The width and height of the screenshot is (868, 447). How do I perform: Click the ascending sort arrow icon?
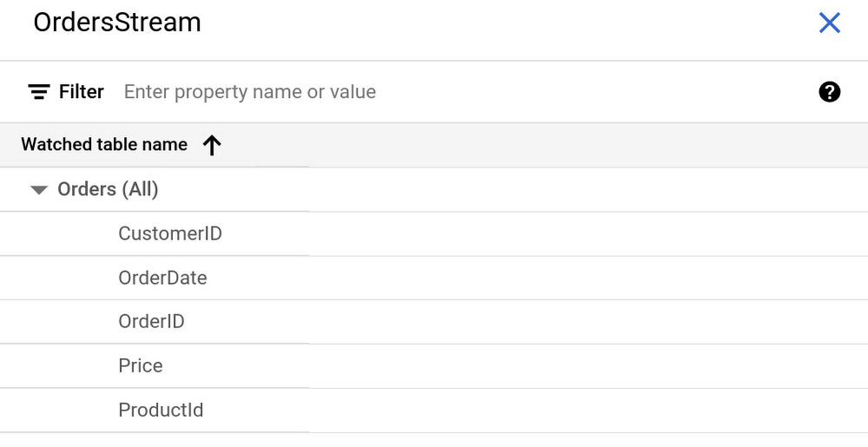tap(212, 145)
